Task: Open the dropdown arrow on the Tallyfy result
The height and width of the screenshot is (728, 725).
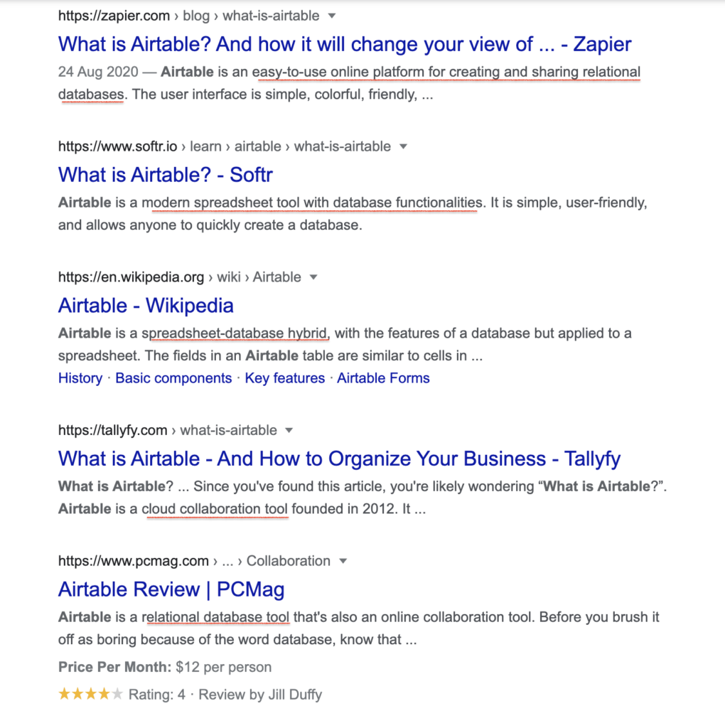Action: tap(289, 430)
